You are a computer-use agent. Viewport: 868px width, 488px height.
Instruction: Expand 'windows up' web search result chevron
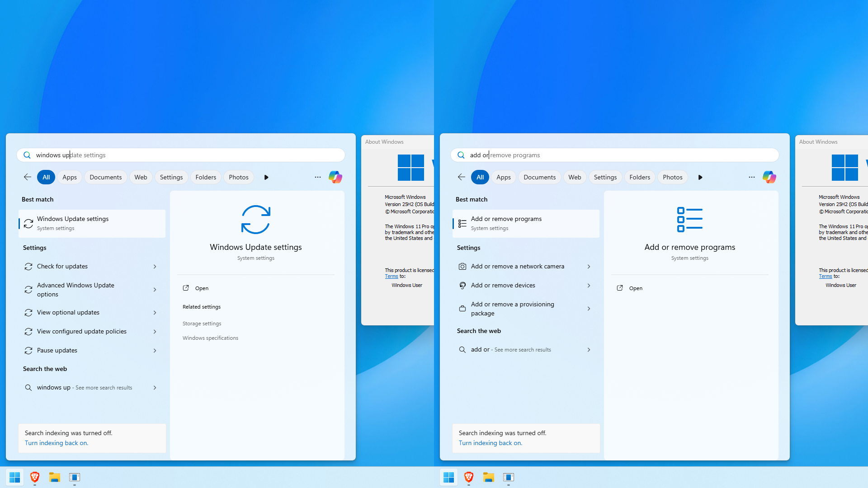pyautogui.click(x=155, y=388)
